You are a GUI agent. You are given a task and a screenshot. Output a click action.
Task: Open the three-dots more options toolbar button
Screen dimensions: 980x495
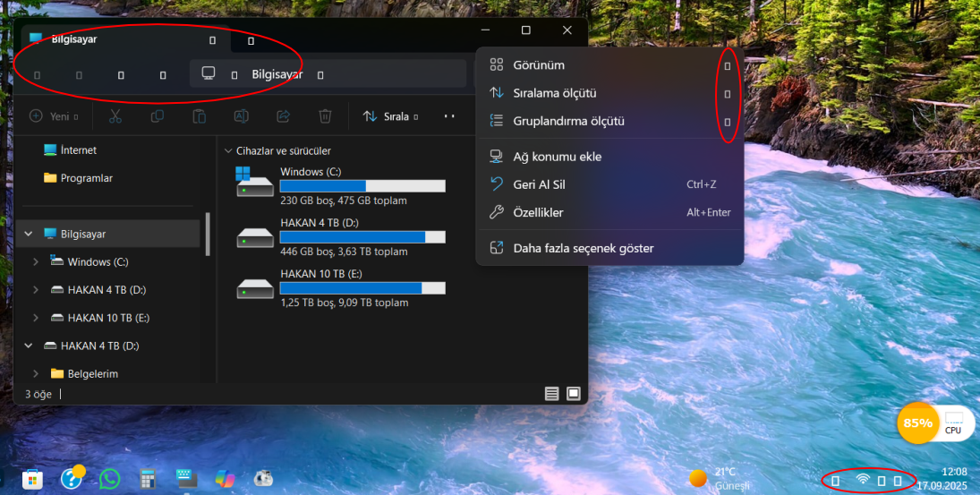tap(448, 116)
